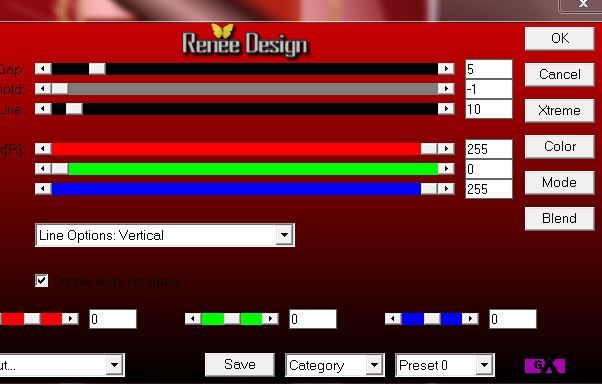Click the Gap value field showing 5
This screenshot has height=384, width=602.
488,70
